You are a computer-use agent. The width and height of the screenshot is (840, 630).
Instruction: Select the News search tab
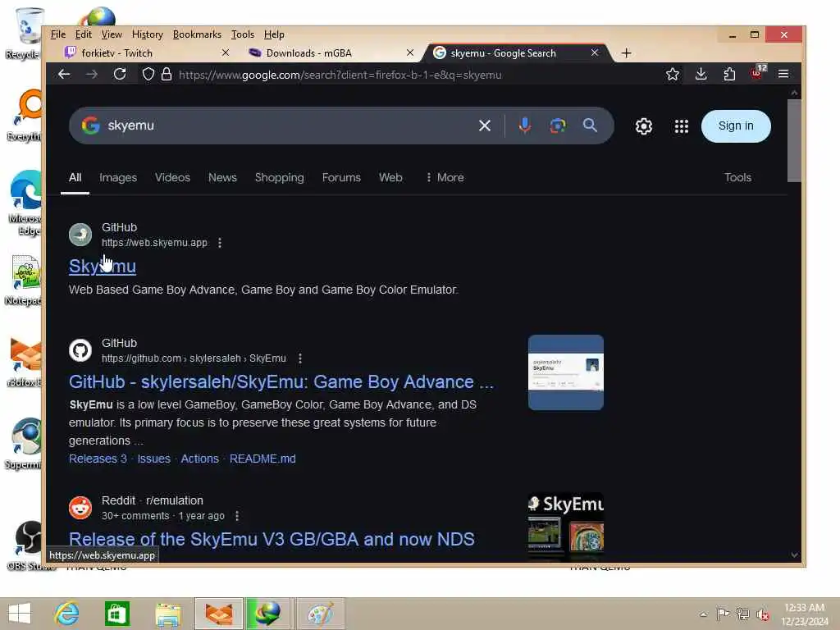(x=222, y=177)
